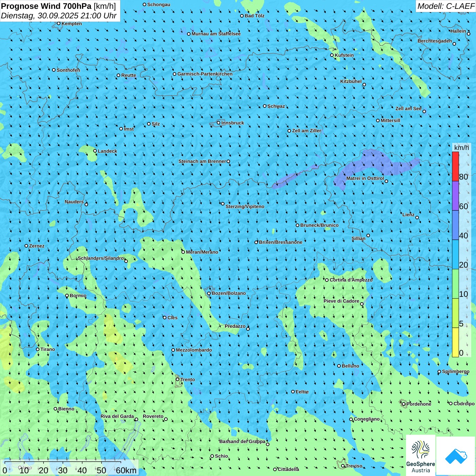
Task: Click the 'Berchtesgaden' label
Action: tap(435, 41)
